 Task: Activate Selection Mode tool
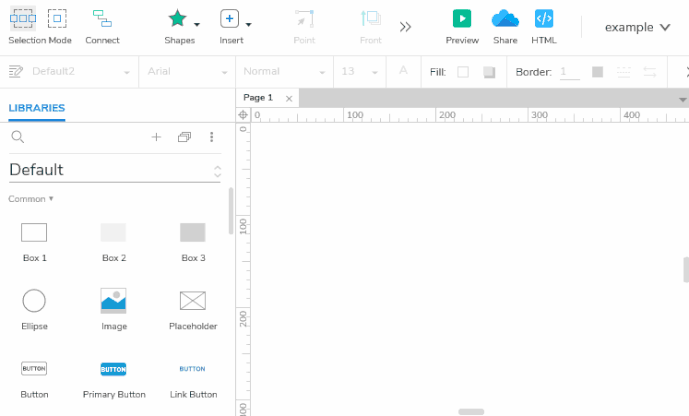point(24,19)
